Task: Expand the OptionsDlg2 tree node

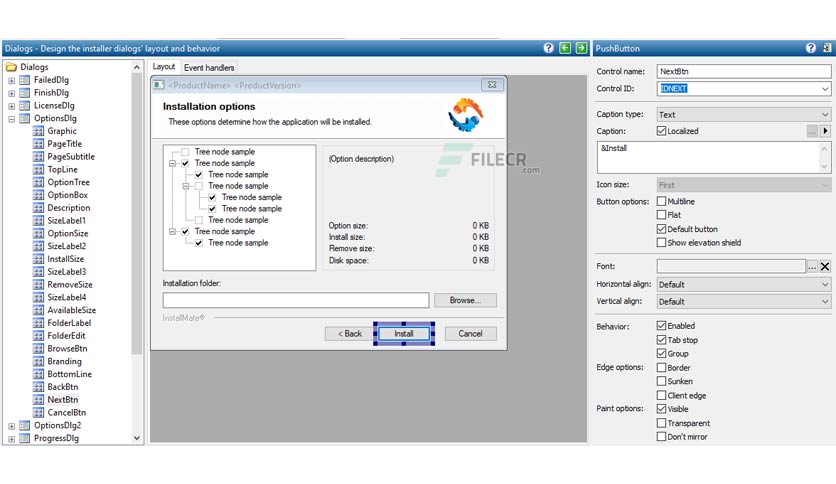Action: click(11, 426)
